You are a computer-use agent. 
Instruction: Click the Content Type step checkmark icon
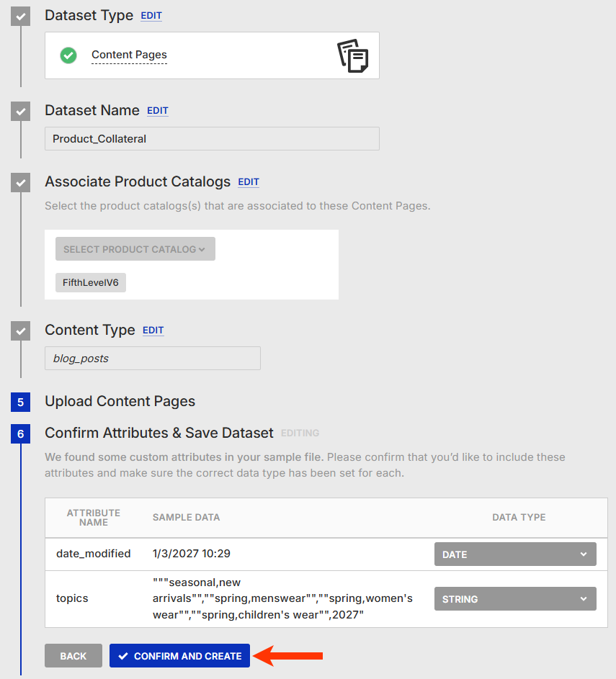pos(21,331)
